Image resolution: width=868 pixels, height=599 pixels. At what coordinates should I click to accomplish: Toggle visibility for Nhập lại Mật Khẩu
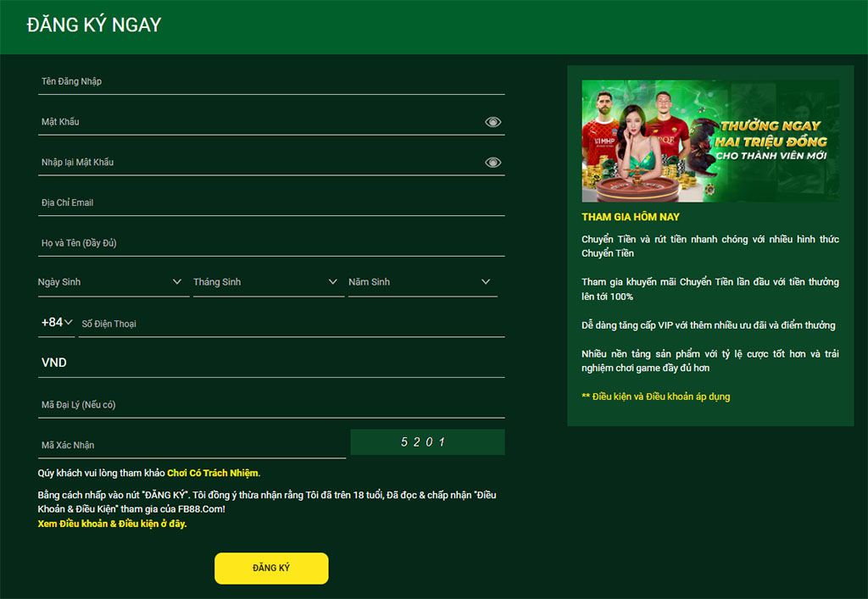(492, 163)
